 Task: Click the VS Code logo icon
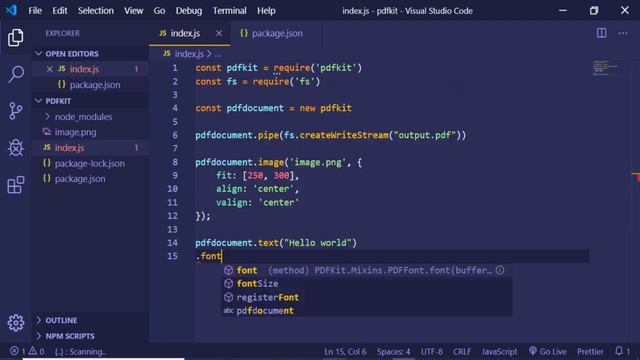11,10
